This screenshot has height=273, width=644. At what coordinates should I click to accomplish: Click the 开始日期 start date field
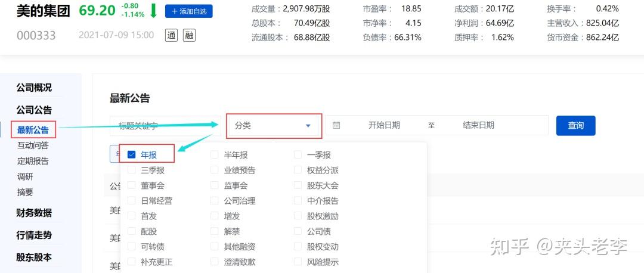(x=384, y=125)
